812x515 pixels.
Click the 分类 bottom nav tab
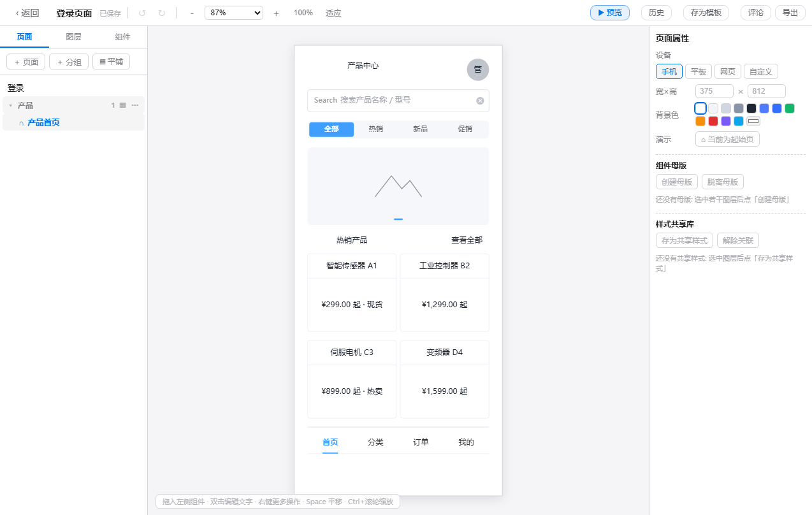(376, 442)
